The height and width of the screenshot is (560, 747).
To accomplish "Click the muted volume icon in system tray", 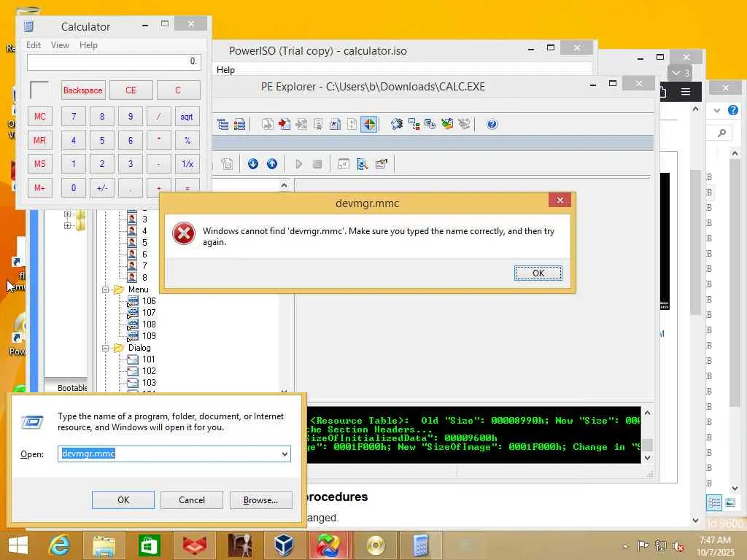I will [x=678, y=546].
